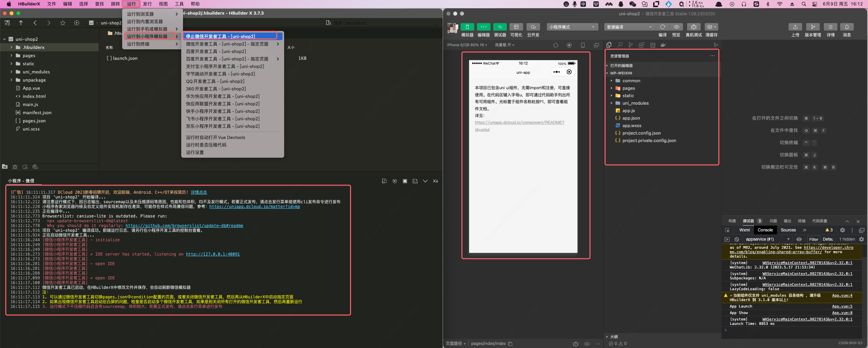This screenshot has height=348, width=868.
Task: Open the 小程序模式 mode dropdown
Action: coord(572,27)
